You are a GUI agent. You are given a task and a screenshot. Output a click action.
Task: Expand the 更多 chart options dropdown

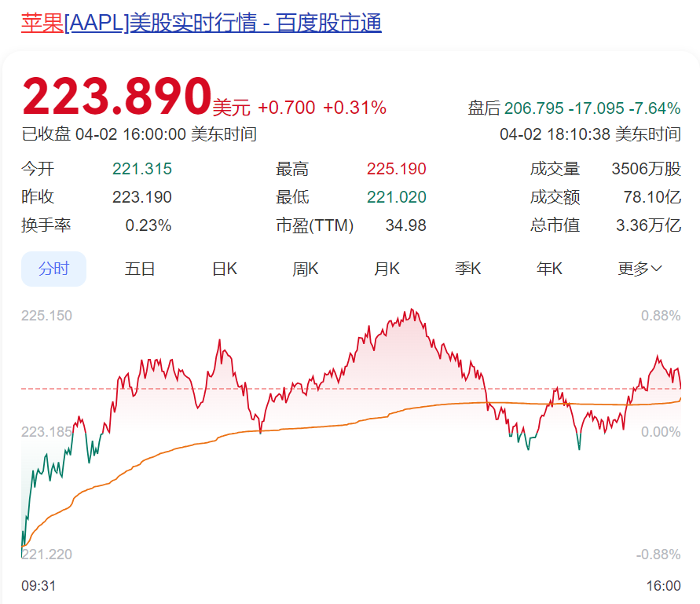(x=636, y=268)
